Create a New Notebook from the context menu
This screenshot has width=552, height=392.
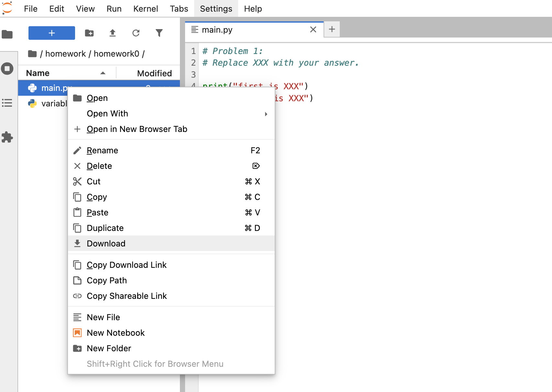click(x=116, y=332)
